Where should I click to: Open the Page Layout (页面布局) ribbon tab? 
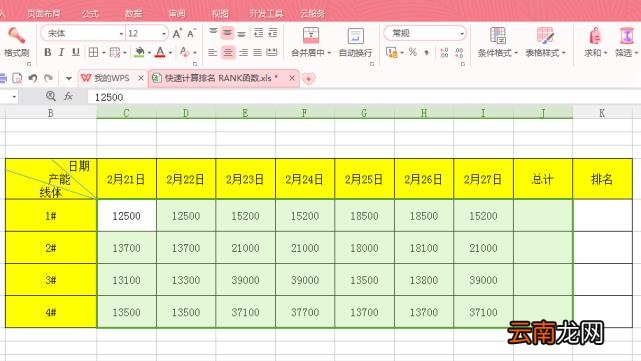[x=44, y=13]
